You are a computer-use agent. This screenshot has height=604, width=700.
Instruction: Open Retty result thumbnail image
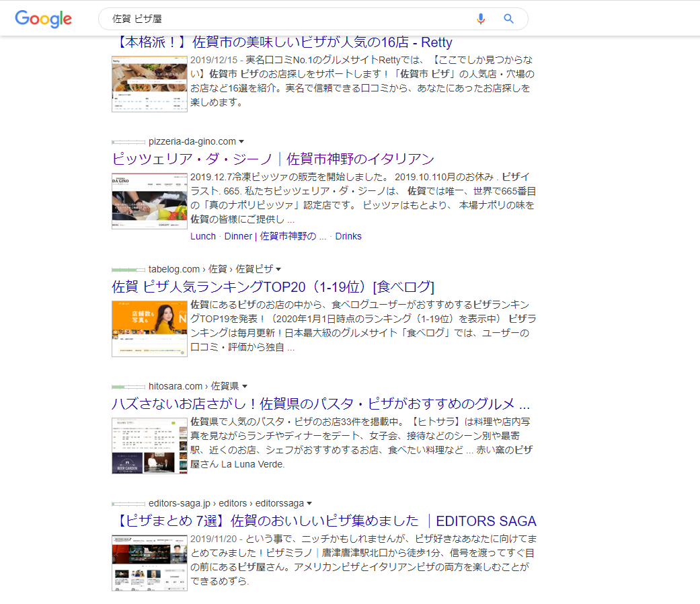click(149, 84)
